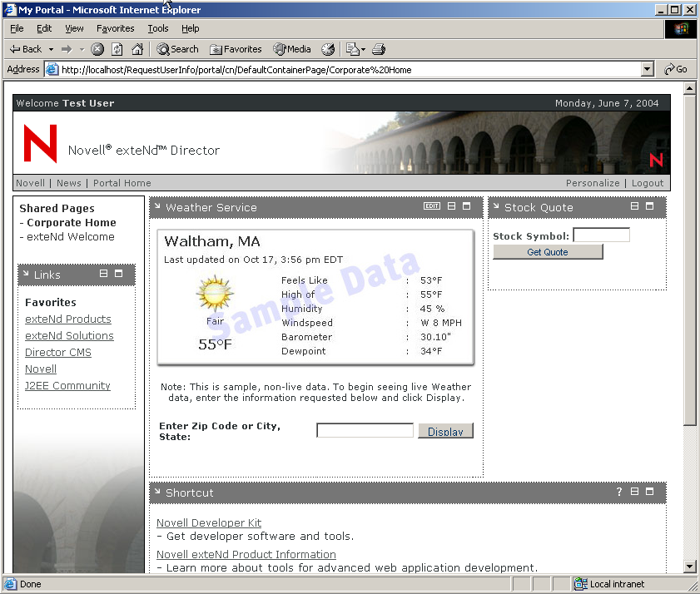Viewport: 700px width, 594px height.
Task: Open the Help menu
Action: tap(190, 28)
